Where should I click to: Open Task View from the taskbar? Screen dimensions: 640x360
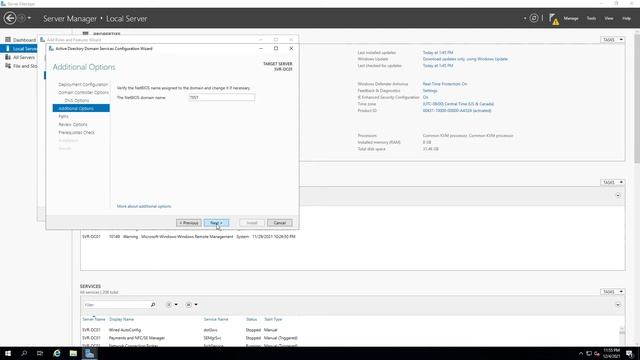(40, 353)
